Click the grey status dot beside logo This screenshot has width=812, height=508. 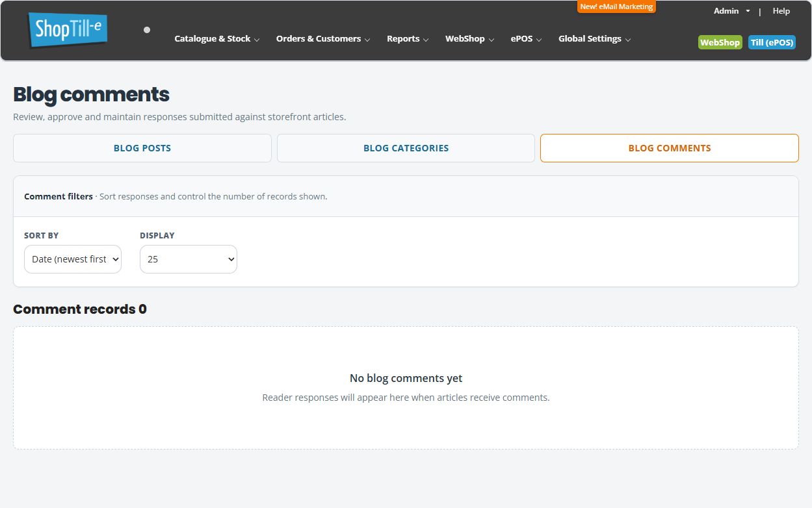147,30
